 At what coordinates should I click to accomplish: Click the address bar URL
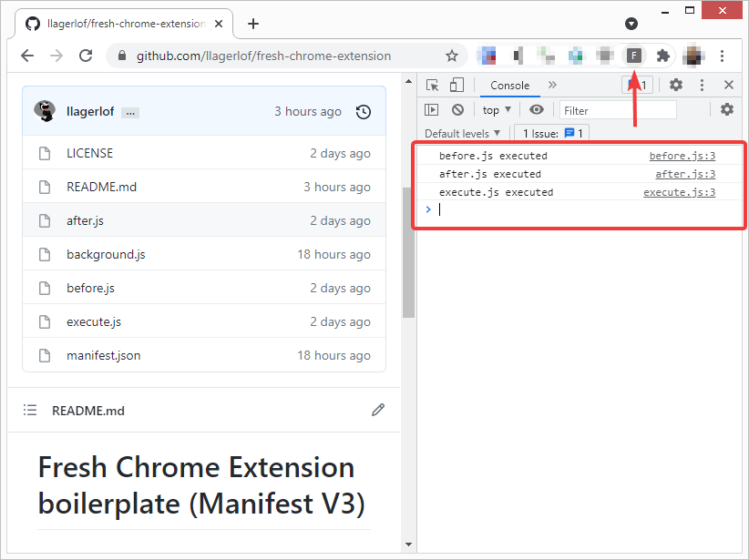pyautogui.click(x=263, y=56)
